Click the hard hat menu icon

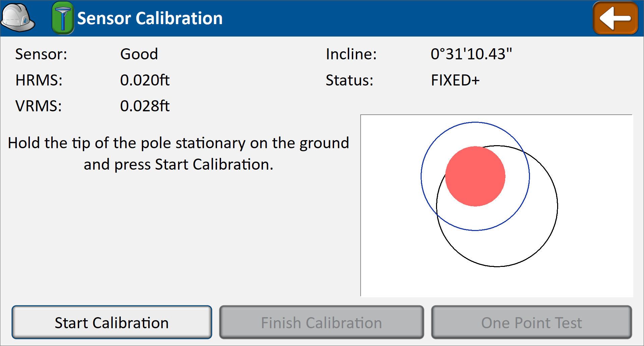18,18
